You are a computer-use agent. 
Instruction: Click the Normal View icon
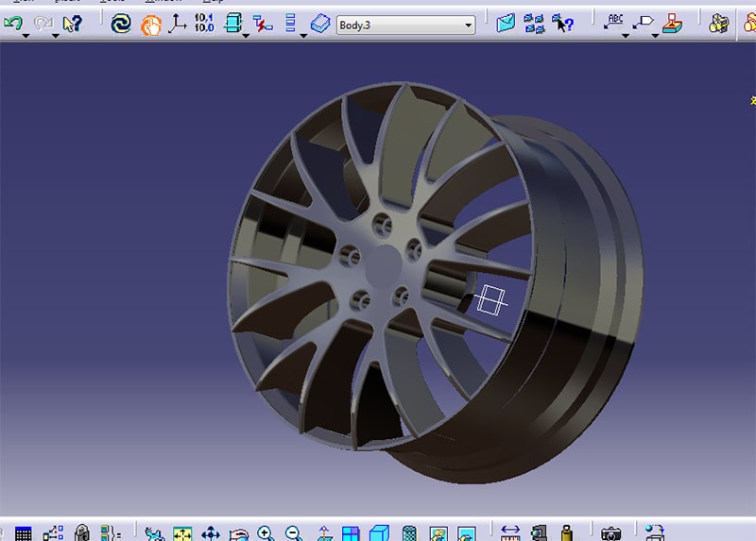coord(323,533)
